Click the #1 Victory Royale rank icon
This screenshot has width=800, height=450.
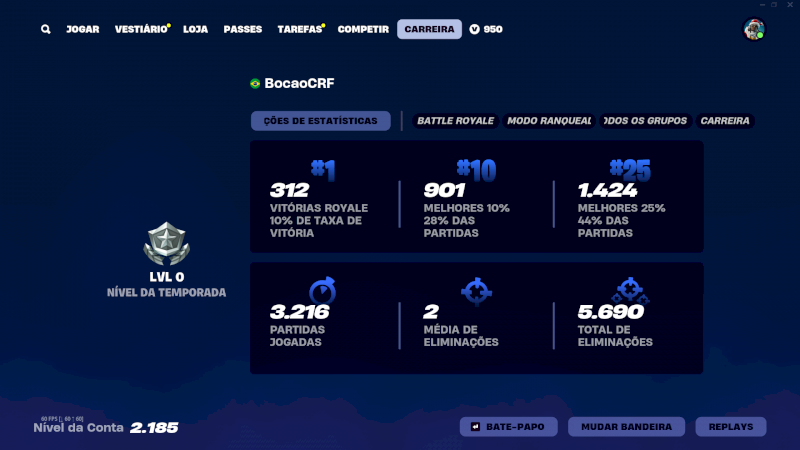click(323, 169)
